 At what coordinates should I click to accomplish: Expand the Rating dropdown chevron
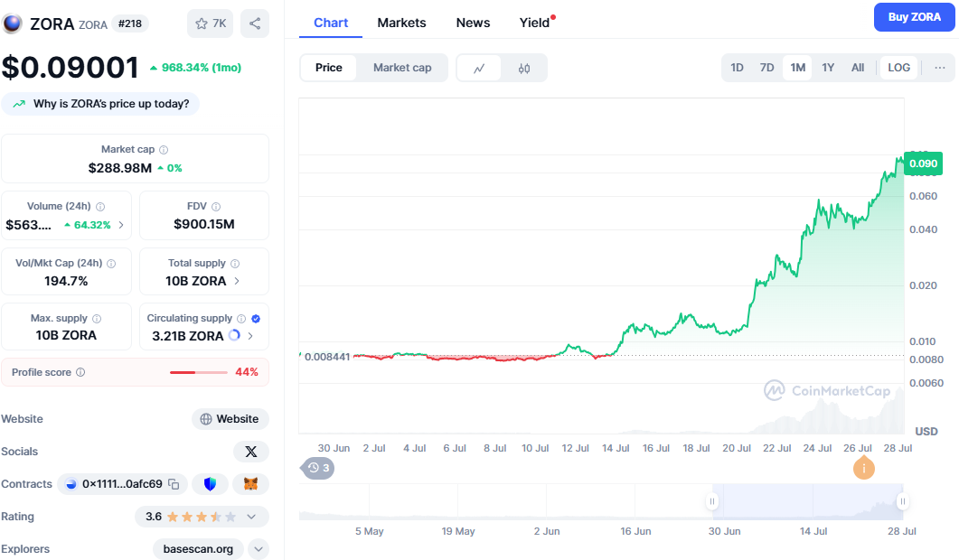251,517
